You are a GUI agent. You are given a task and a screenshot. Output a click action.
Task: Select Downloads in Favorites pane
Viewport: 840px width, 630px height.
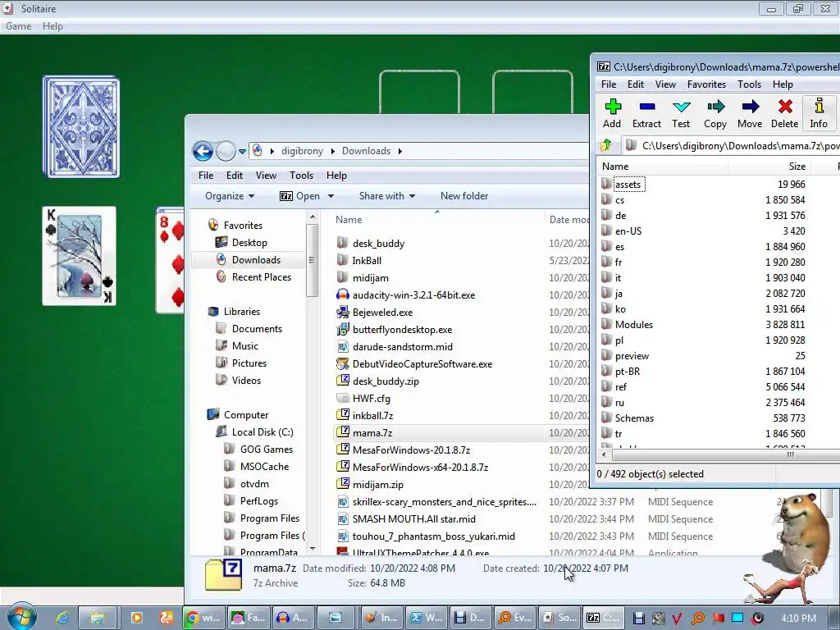pyautogui.click(x=256, y=260)
